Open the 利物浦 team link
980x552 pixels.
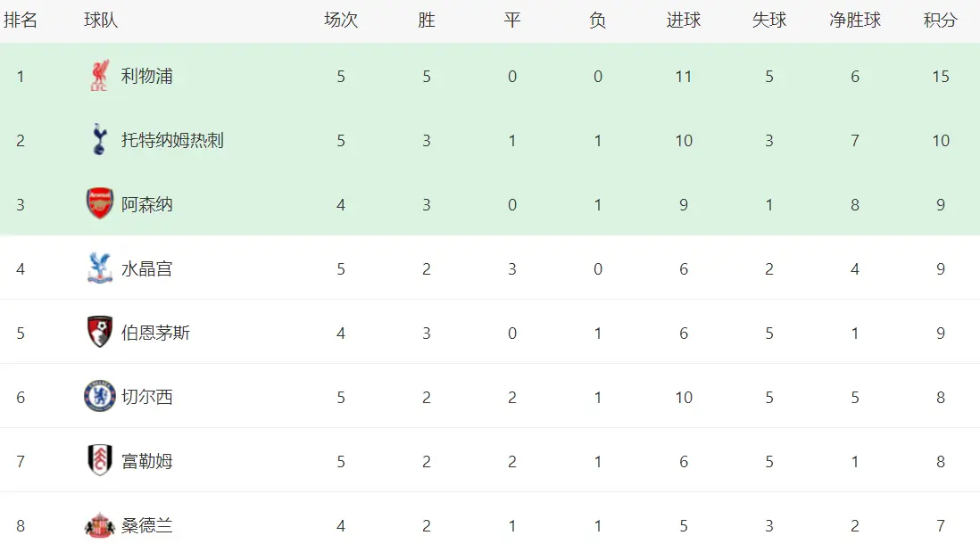point(146,77)
